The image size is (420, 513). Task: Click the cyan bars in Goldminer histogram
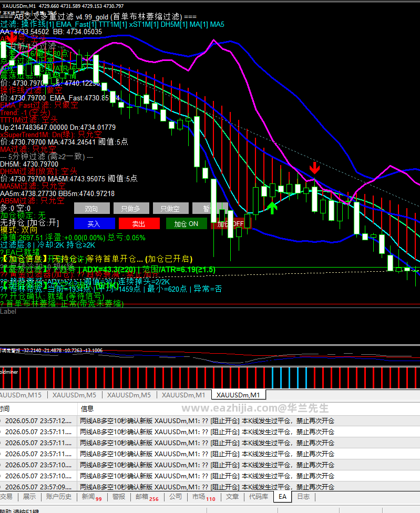pos(290,377)
